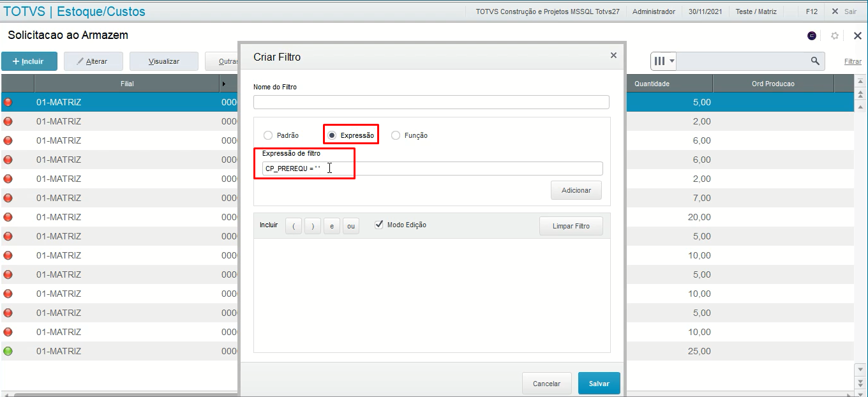The width and height of the screenshot is (868, 397).
Task: Open the settings gear icon
Action: coord(834,36)
